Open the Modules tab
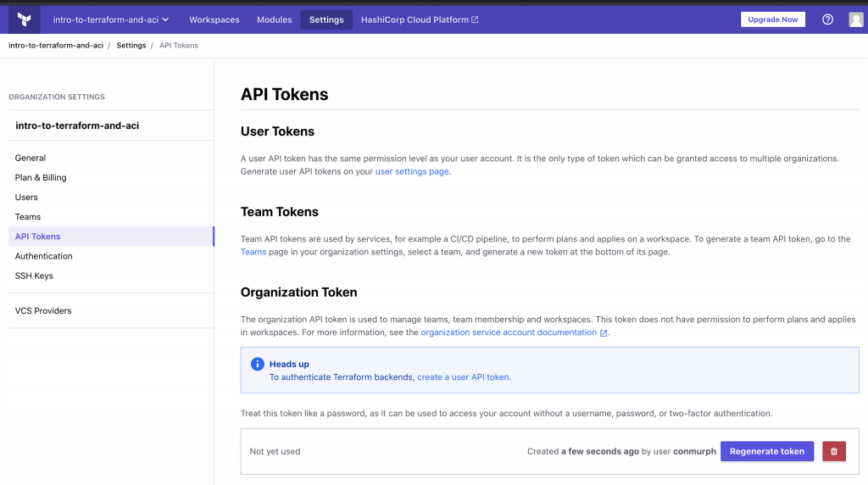This screenshot has width=868, height=485. (274, 20)
